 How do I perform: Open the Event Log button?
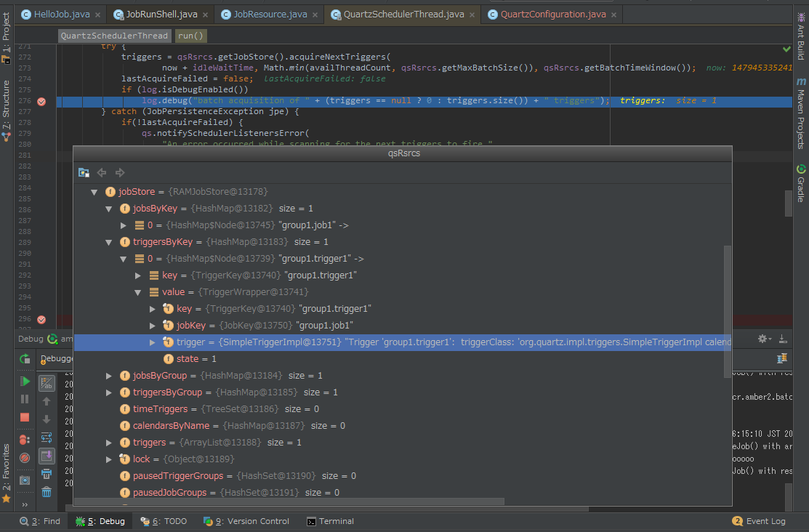pos(759,521)
